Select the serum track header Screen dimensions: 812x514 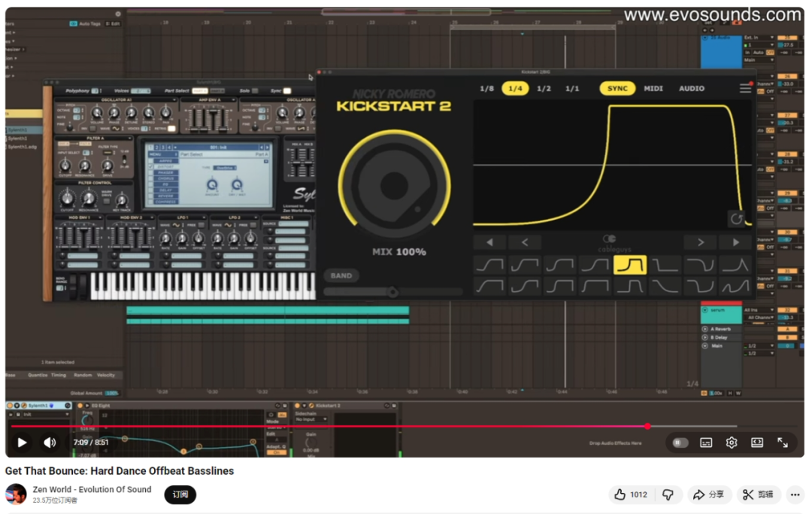(721, 314)
